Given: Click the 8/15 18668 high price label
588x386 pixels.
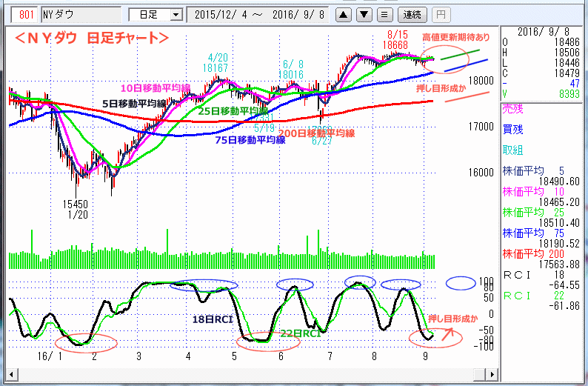Looking at the screenshot, I should pyautogui.click(x=395, y=40).
